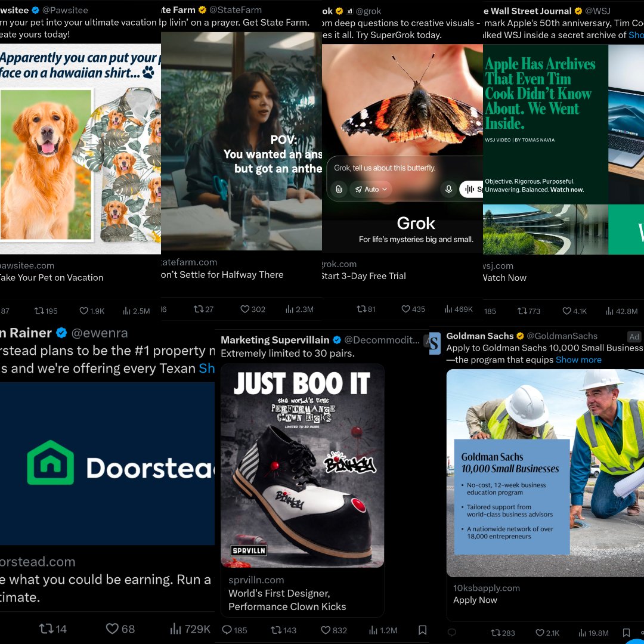The image size is (644, 644).
Task: Like the Goldman Sachs post with 2.1K likes
Action: click(547, 633)
